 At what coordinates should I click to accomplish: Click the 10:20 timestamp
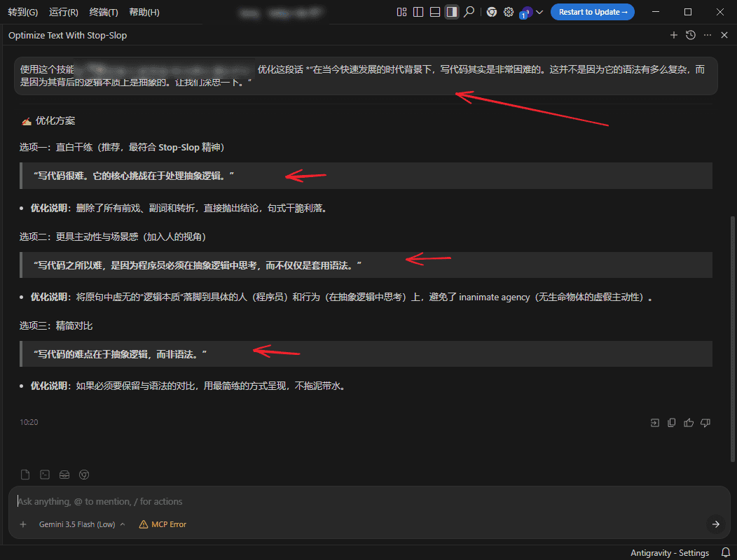coord(29,422)
